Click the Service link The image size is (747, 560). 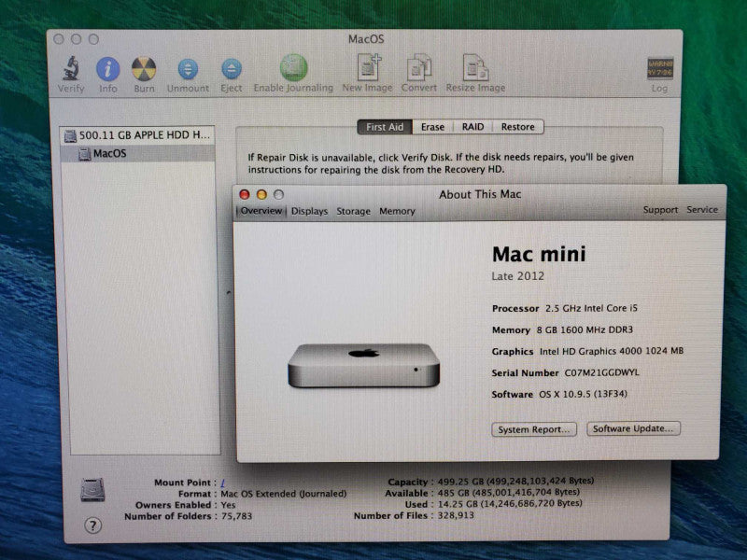coord(702,209)
